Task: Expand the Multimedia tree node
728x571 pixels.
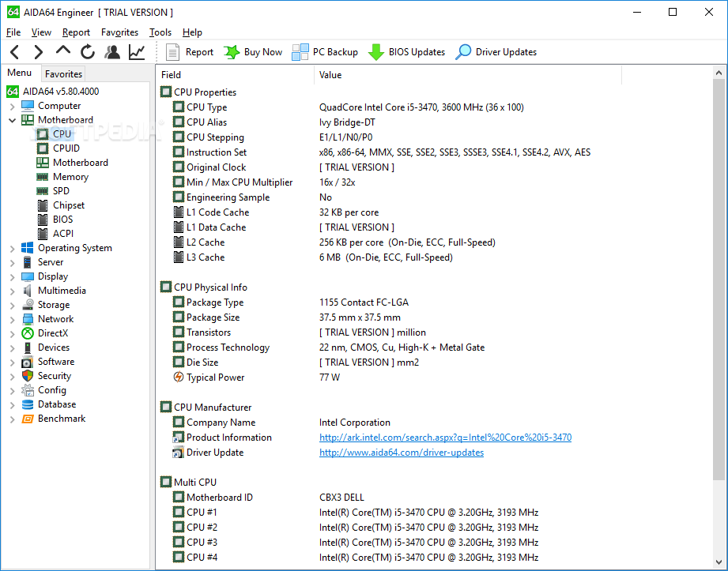Action: tap(13, 291)
